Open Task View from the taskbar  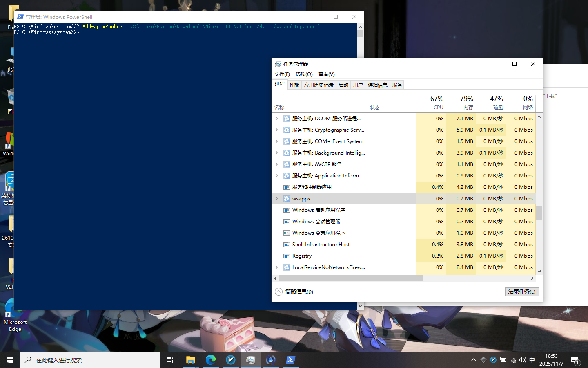click(170, 360)
